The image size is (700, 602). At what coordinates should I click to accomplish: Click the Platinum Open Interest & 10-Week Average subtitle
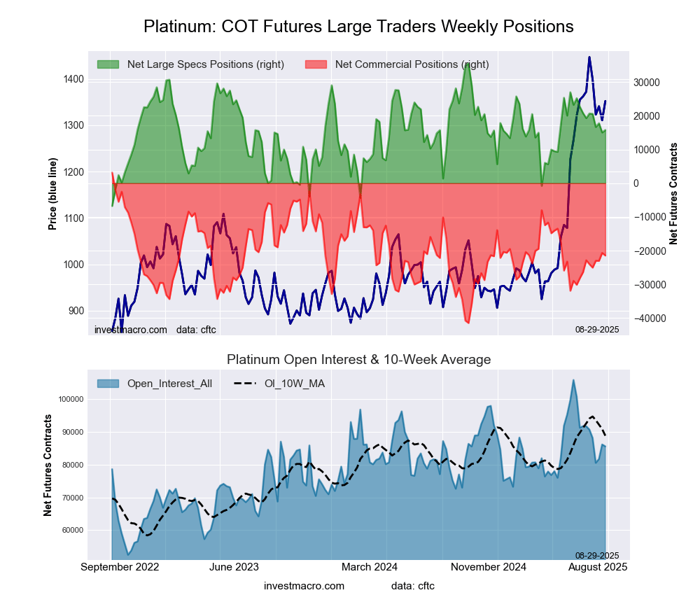point(358,359)
